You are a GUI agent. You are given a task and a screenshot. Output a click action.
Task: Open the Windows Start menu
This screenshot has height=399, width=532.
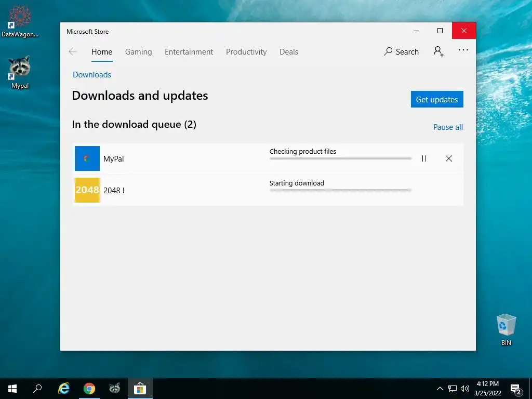tap(12, 389)
